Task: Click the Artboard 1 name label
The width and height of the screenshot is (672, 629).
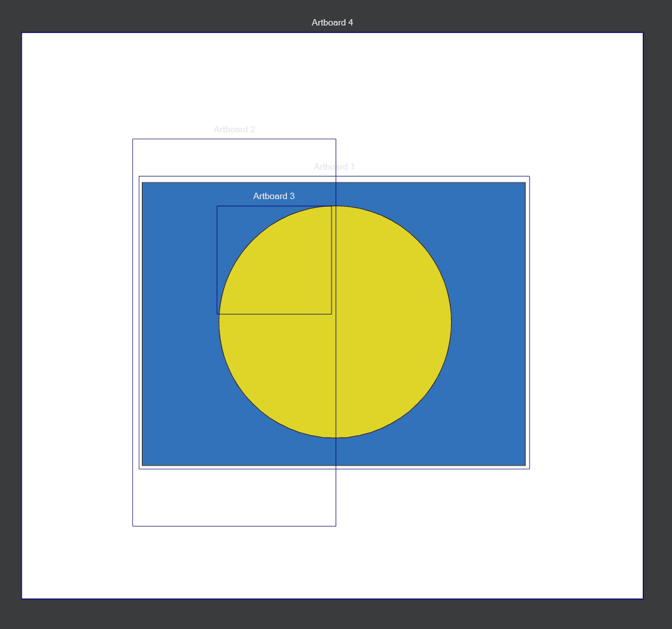Action: tap(334, 167)
